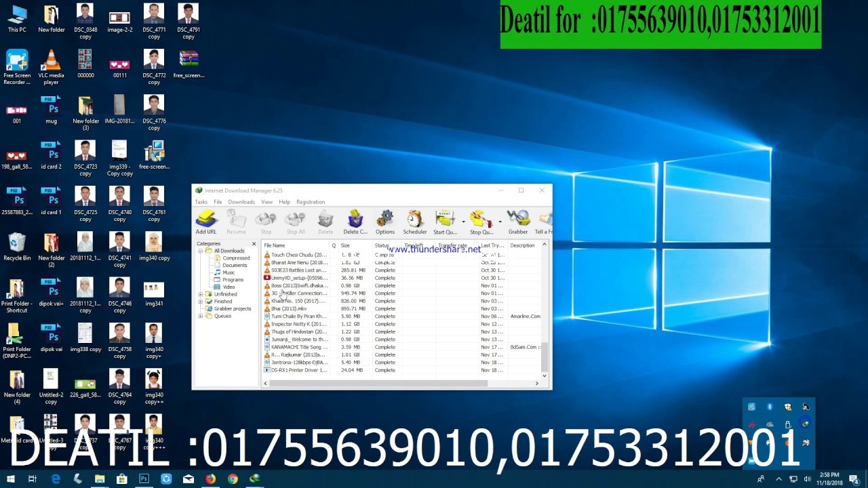Sort by the Last Try column header

[x=493, y=245]
